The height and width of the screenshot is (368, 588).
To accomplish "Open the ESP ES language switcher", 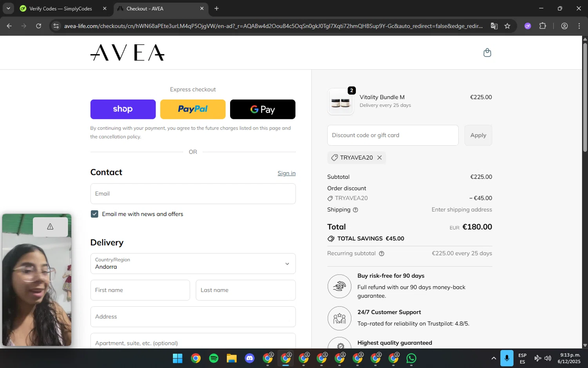I will tap(522, 359).
